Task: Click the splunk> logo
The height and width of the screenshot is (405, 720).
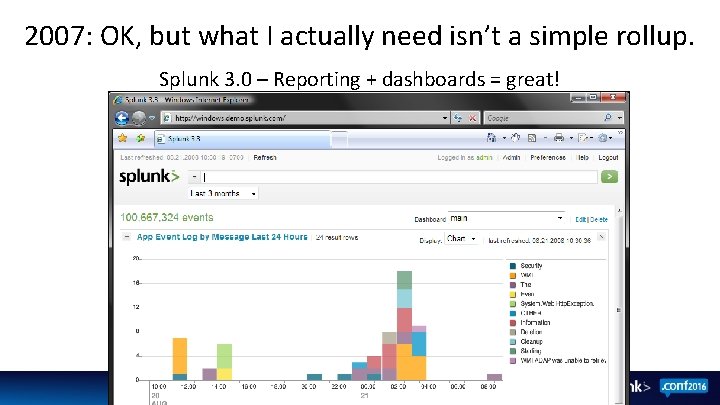Action: 149,177
